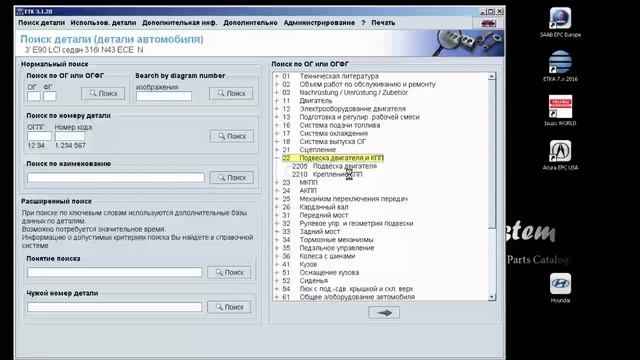Viewport: 640px width, 360px height.
Task: Collapse 22 Подвеска двигателя и КПП node
Action: click(x=277, y=158)
